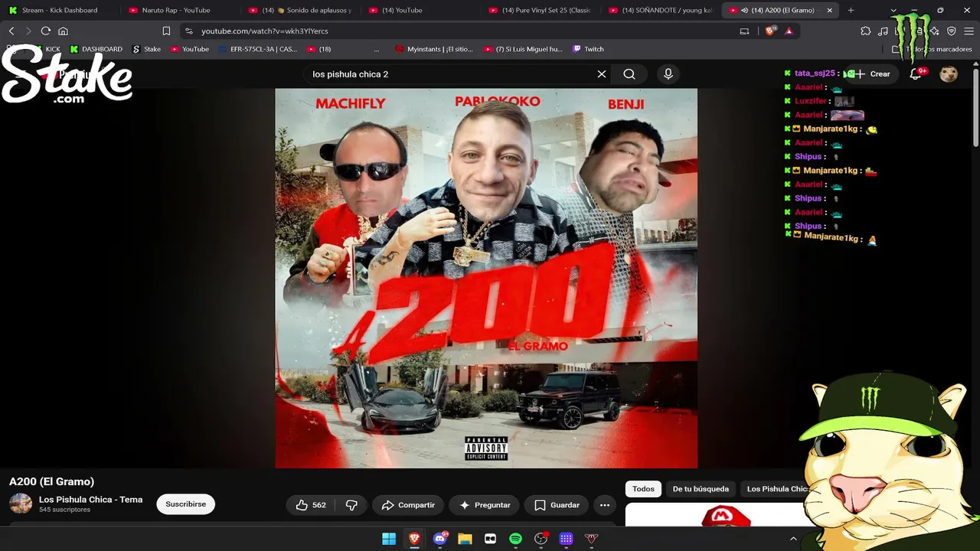This screenshot has width=980, height=551.
Task: Open the DASHBOARD bookmark
Action: [96, 49]
